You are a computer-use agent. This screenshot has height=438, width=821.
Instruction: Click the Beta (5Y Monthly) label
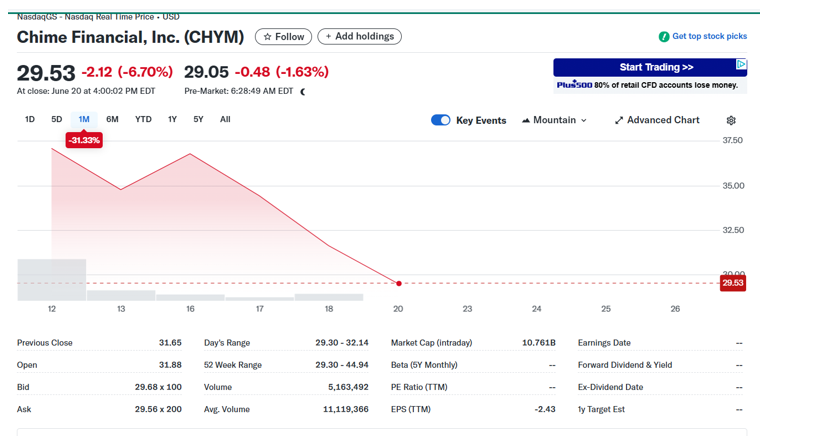[424, 365]
